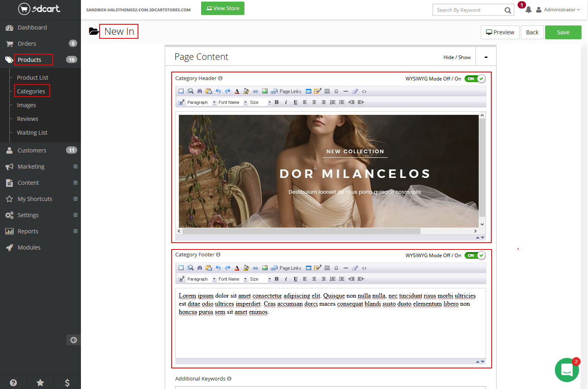588x389 pixels.
Task: Open Paragraph dropdown in Category Header toolbar
Action: tap(201, 102)
